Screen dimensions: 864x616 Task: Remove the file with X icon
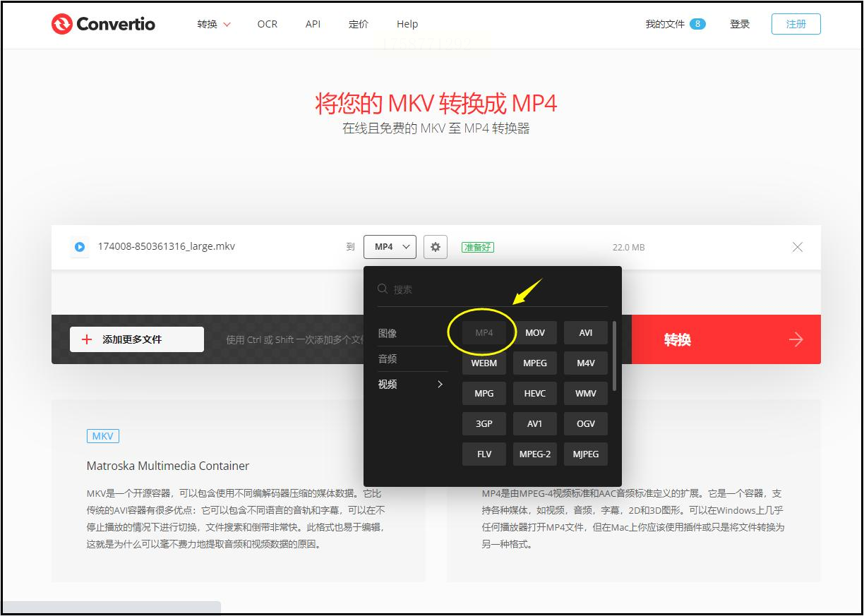tap(798, 247)
